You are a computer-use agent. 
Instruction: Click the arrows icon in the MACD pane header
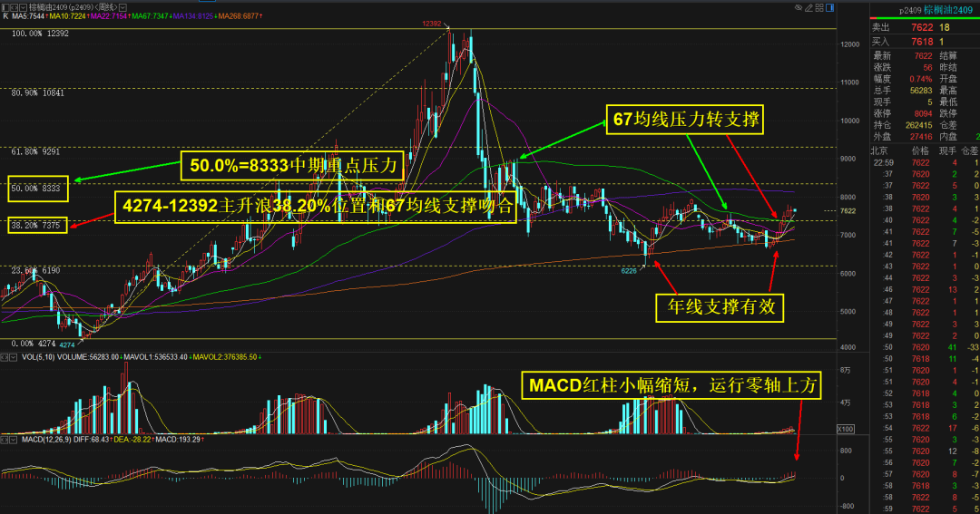[x=5, y=440]
